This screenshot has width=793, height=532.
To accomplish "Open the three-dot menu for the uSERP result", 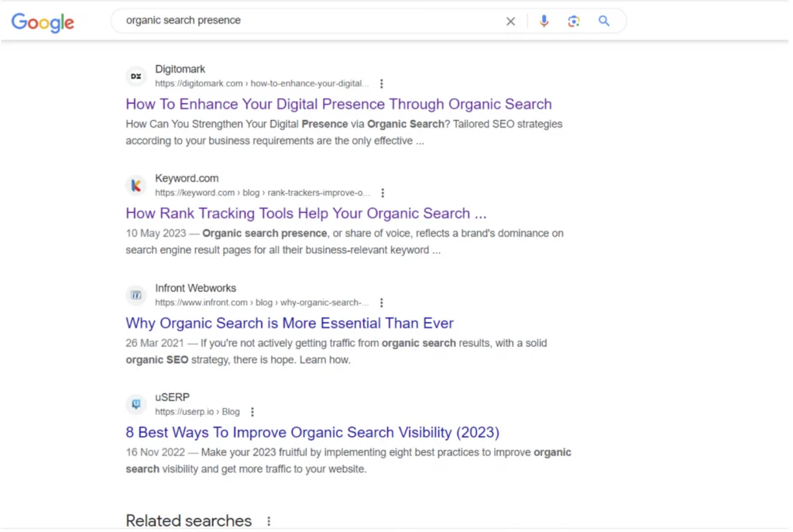I will 252,411.
